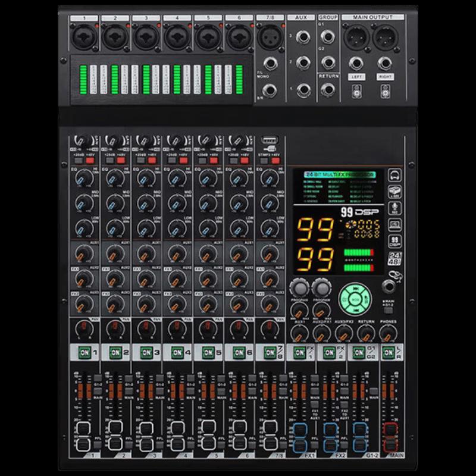The image size is (476, 476).
Task: Click the PHONES level knob
Action: [389, 334]
